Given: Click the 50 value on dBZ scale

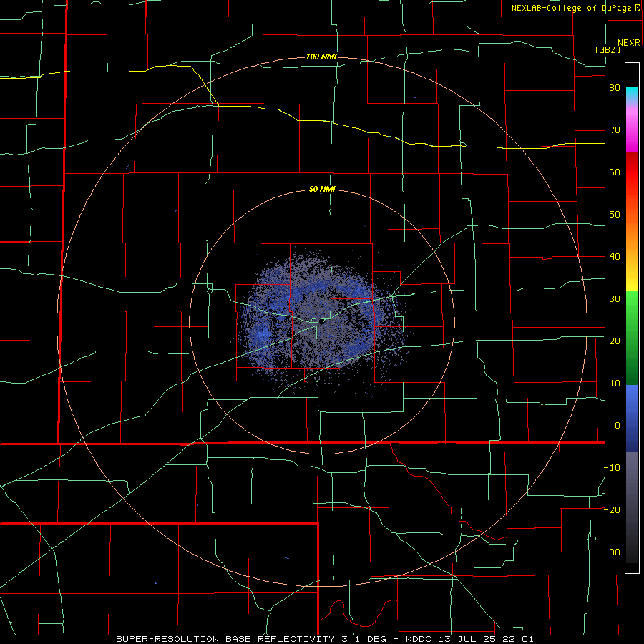Looking at the screenshot, I should tap(615, 215).
